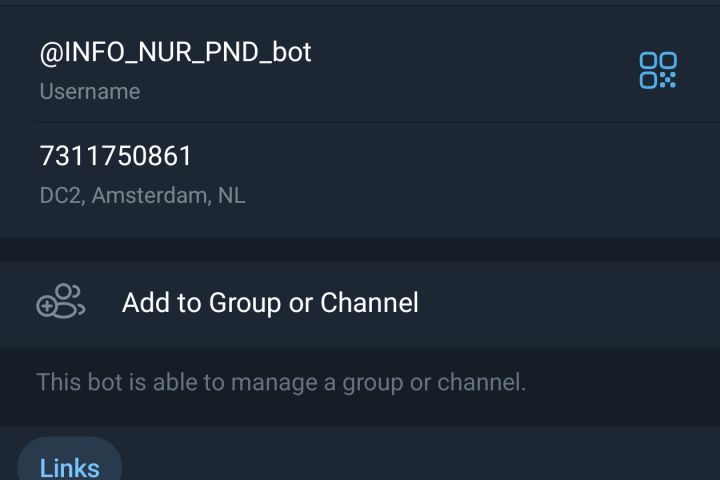Select the word 'Channel' in Add to Group row
Screen dimensions: 720x480
369,303
